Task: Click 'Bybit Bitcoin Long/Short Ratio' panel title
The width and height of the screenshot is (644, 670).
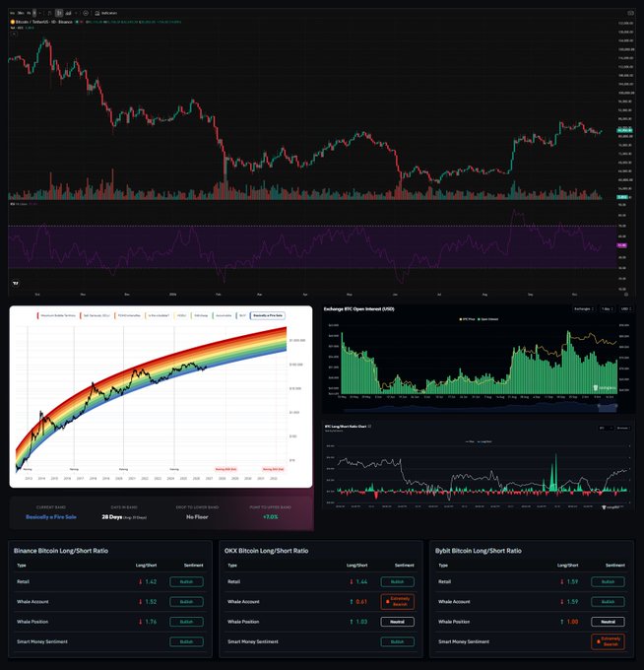Action: [478, 551]
